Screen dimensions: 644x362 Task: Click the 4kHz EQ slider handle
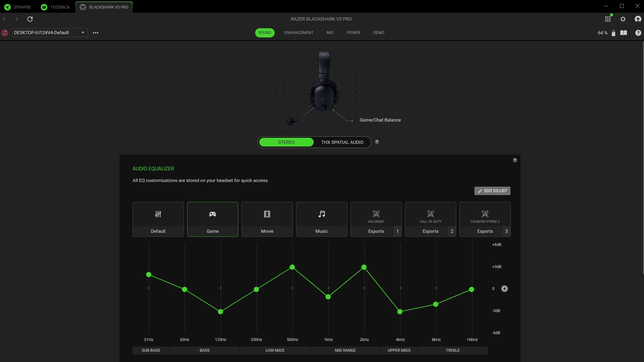[400, 312]
